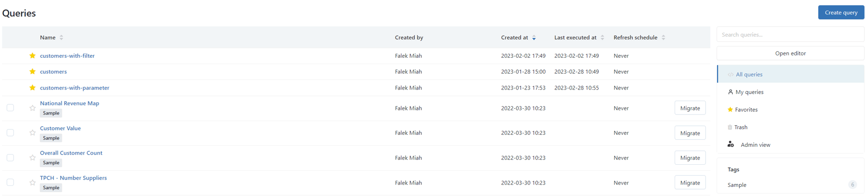The width and height of the screenshot is (868, 196).
Task: Unfavorite the customers-with-filter query star
Action: click(32, 56)
